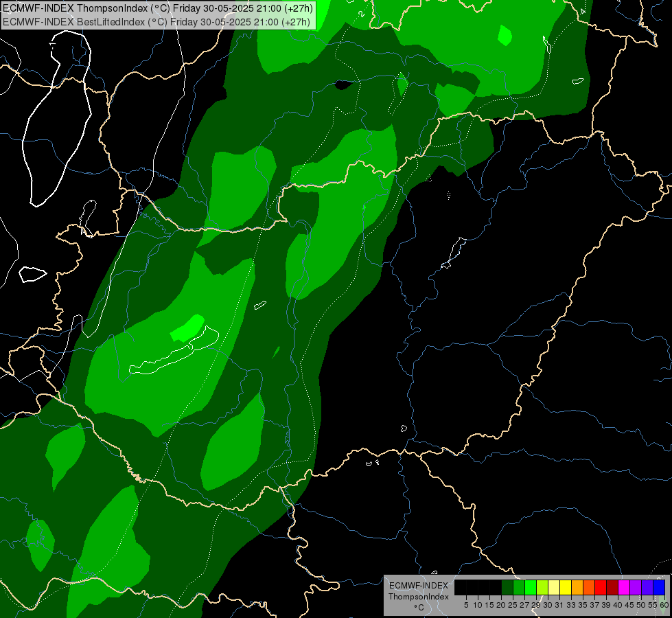The image size is (672, 618).
Task: Select the lime 29–30 legend swatch
Action: point(542,587)
